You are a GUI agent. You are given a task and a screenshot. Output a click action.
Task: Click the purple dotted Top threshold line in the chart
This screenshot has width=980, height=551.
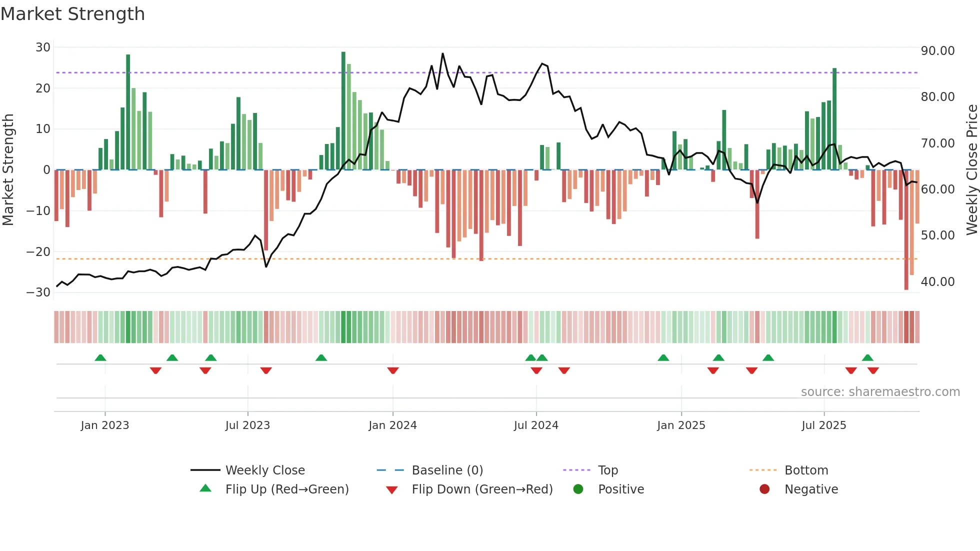tap(486, 73)
